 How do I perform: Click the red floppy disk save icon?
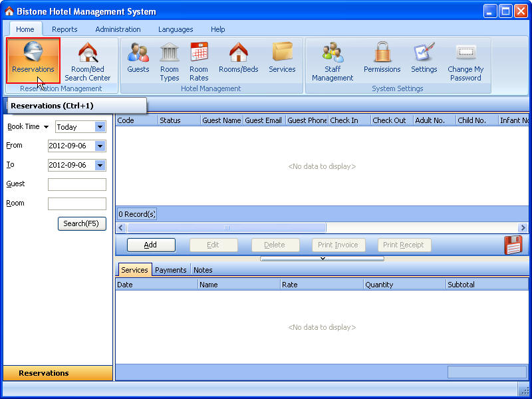point(513,245)
